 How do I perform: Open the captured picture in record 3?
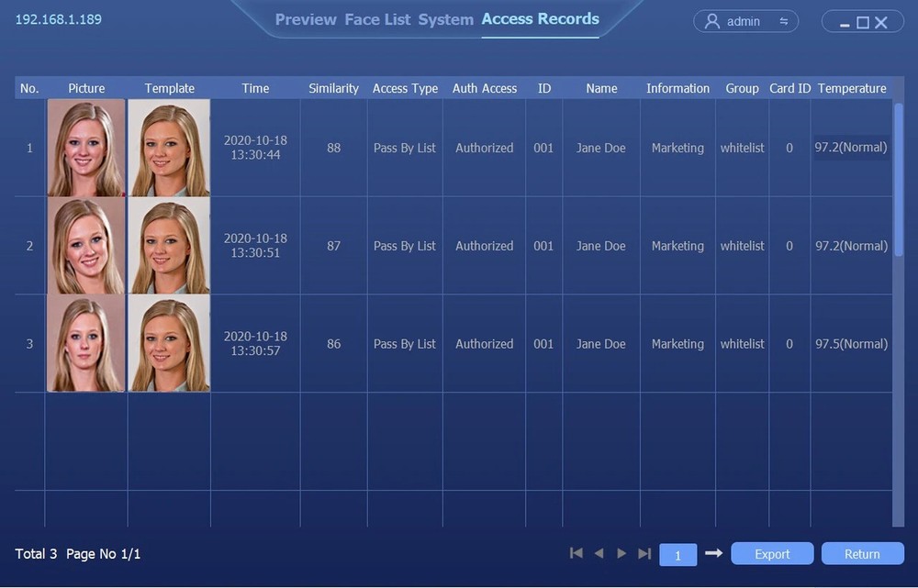click(86, 343)
